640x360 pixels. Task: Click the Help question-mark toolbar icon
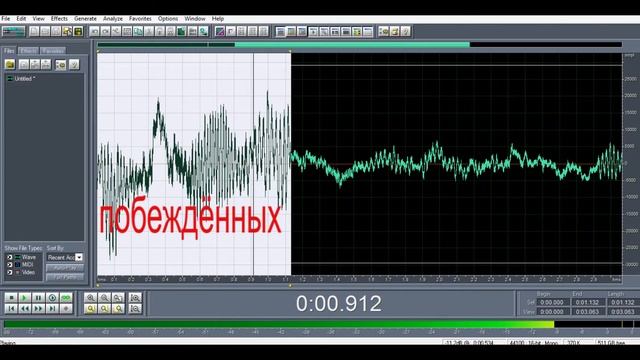coord(405,31)
